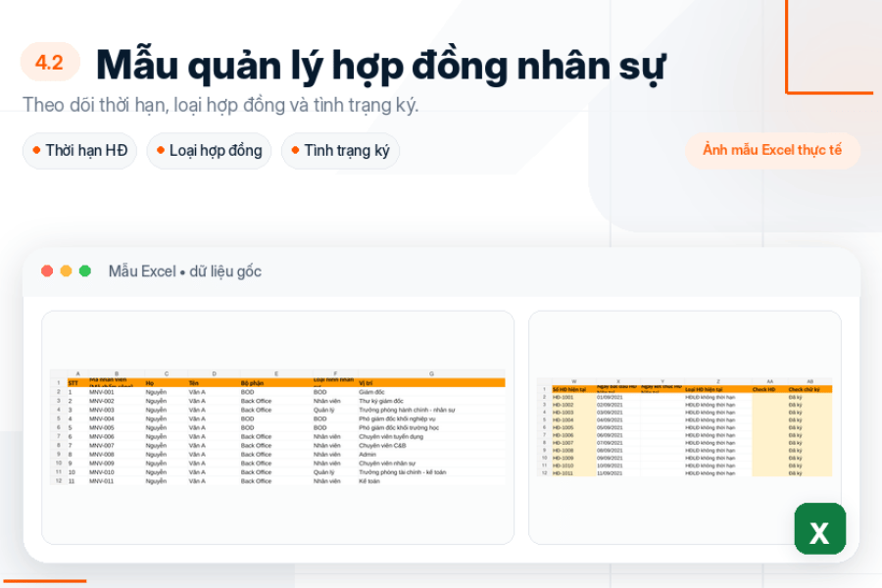Select the 'Loại hợp đồng' chip

210,151
